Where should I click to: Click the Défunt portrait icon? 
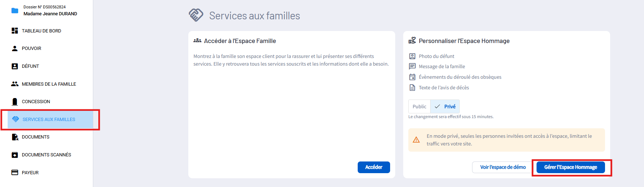point(15,66)
